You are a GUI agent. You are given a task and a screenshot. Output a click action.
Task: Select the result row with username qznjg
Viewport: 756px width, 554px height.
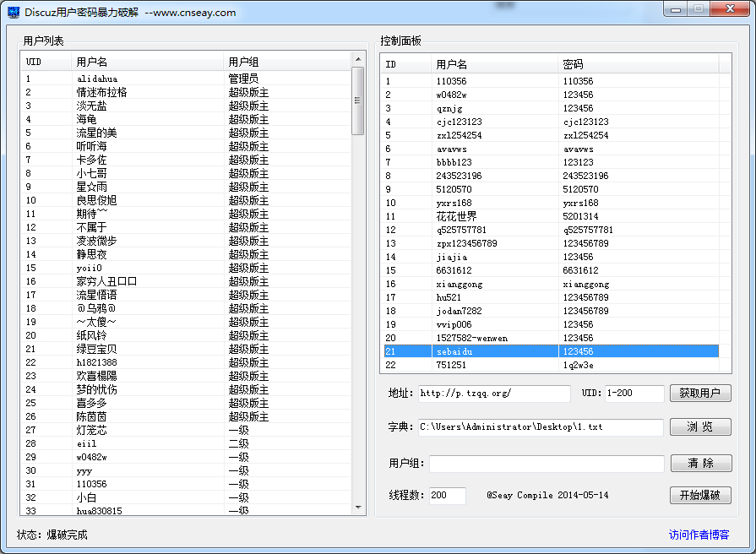coord(551,108)
